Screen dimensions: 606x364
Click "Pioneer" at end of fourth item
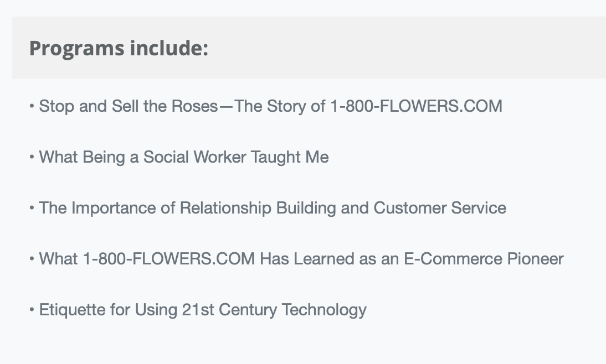point(535,259)
